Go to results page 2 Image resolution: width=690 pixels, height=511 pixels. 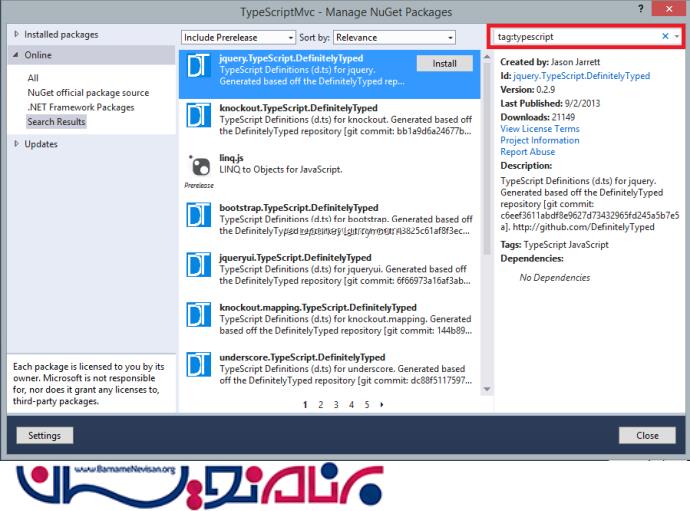tap(320, 404)
